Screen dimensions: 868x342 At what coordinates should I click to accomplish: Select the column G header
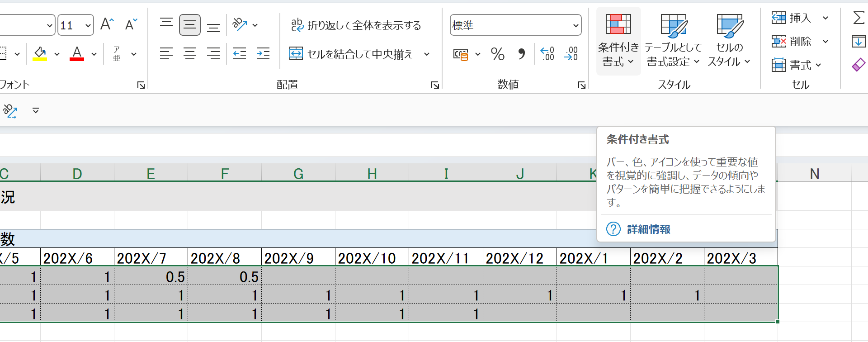pyautogui.click(x=298, y=174)
